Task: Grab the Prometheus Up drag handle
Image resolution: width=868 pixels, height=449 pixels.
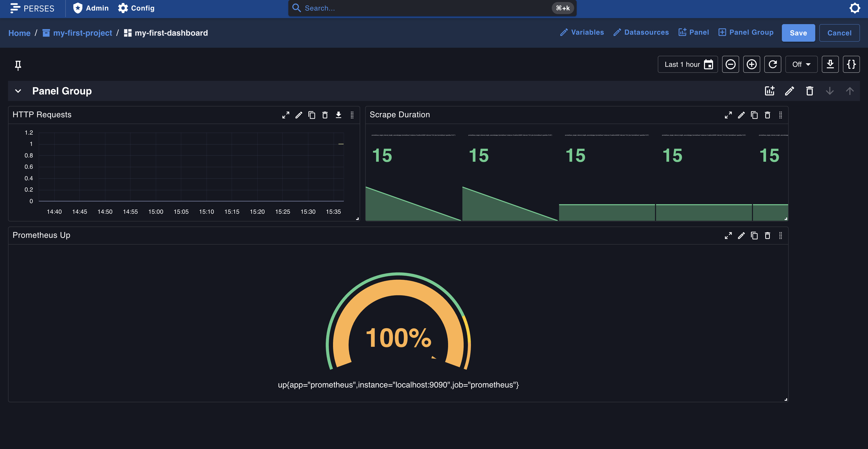Action: tap(781, 236)
